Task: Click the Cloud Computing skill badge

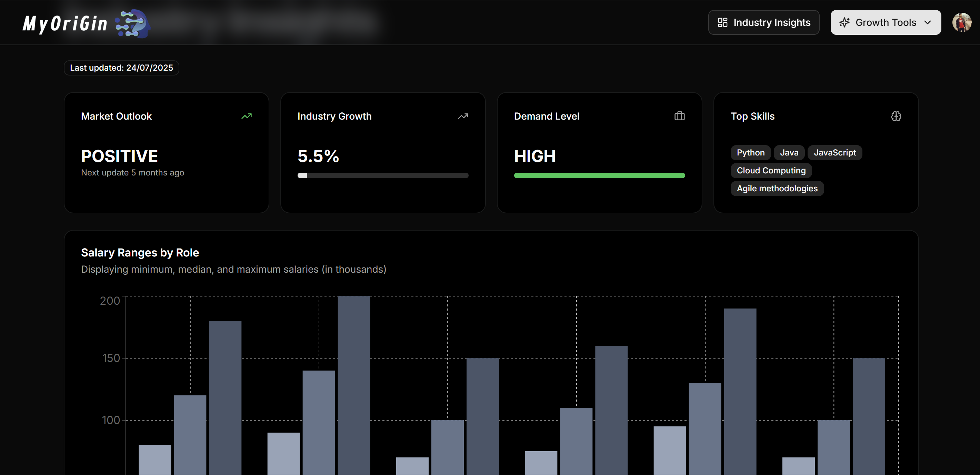Action: (x=771, y=170)
